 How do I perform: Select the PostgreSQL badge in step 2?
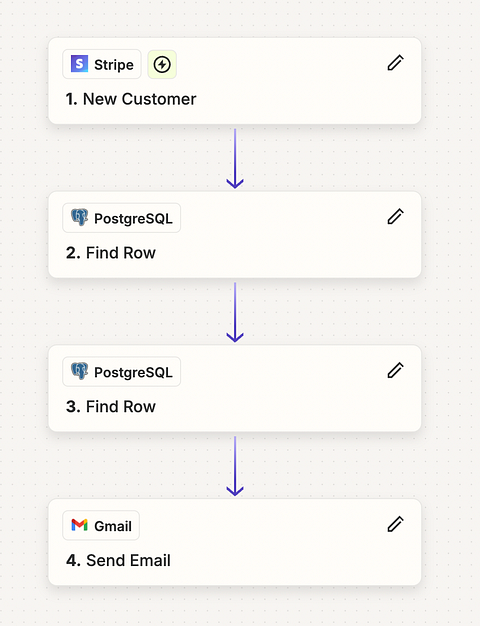coord(122,218)
